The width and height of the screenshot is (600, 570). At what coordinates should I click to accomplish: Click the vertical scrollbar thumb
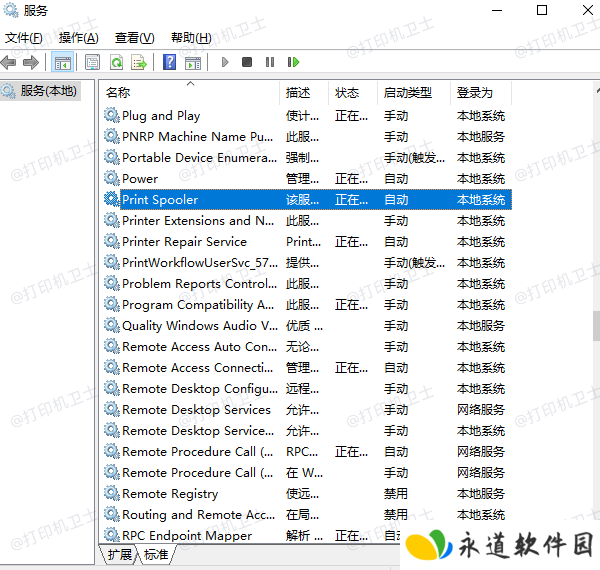pyautogui.click(x=596, y=326)
